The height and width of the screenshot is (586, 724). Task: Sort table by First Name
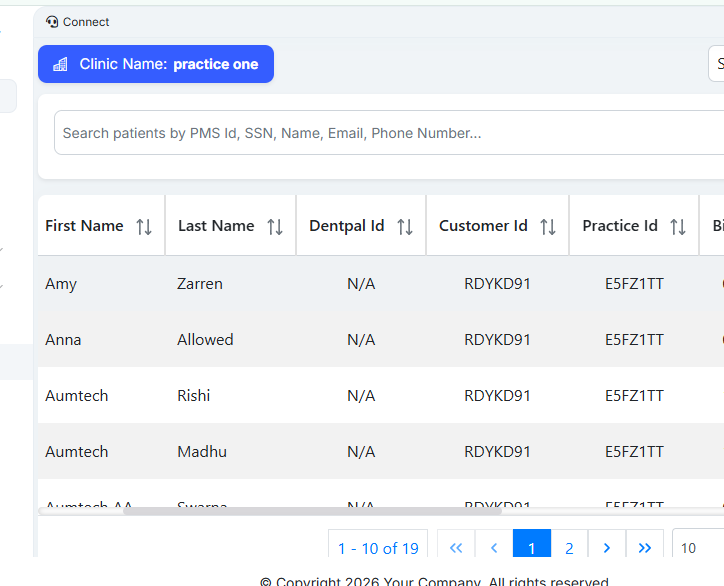tap(144, 227)
